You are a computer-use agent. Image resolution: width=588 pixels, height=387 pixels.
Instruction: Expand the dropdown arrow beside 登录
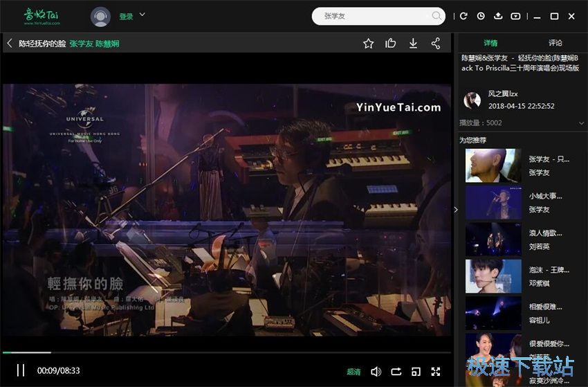tap(142, 15)
